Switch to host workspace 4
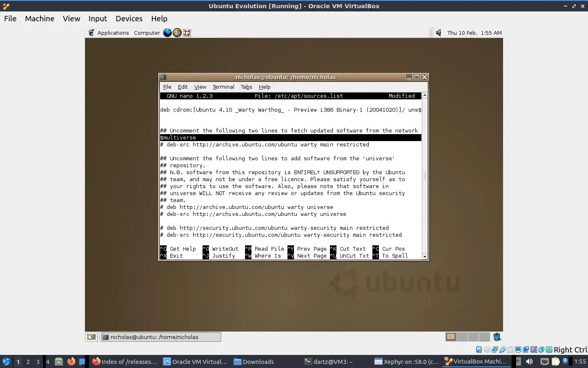 tap(47, 361)
